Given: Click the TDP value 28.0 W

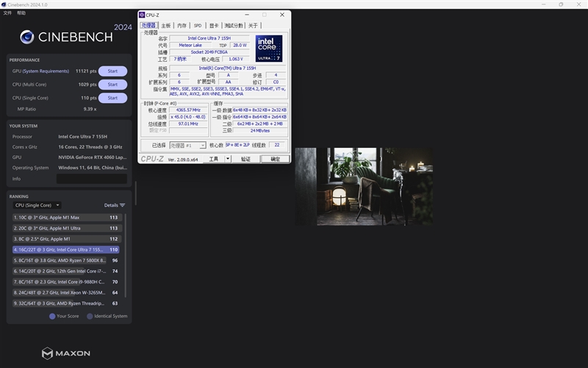Looking at the screenshot, I should pyautogui.click(x=240, y=45).
